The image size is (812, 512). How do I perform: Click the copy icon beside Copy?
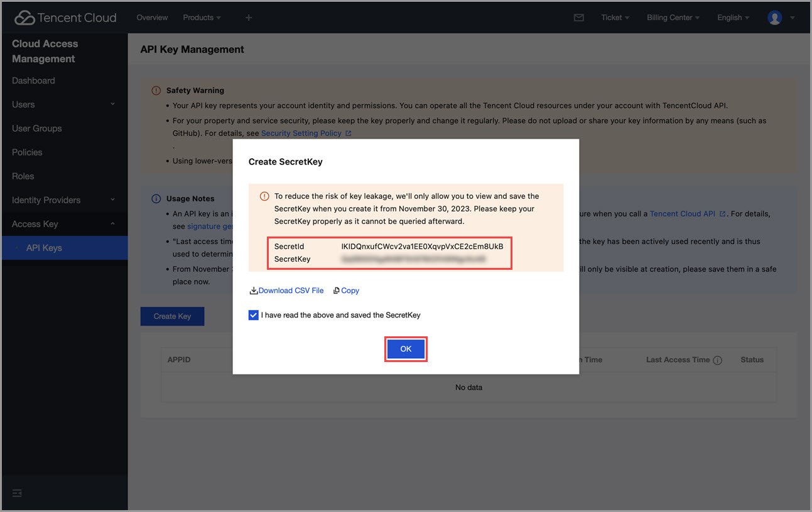(337, 291)
